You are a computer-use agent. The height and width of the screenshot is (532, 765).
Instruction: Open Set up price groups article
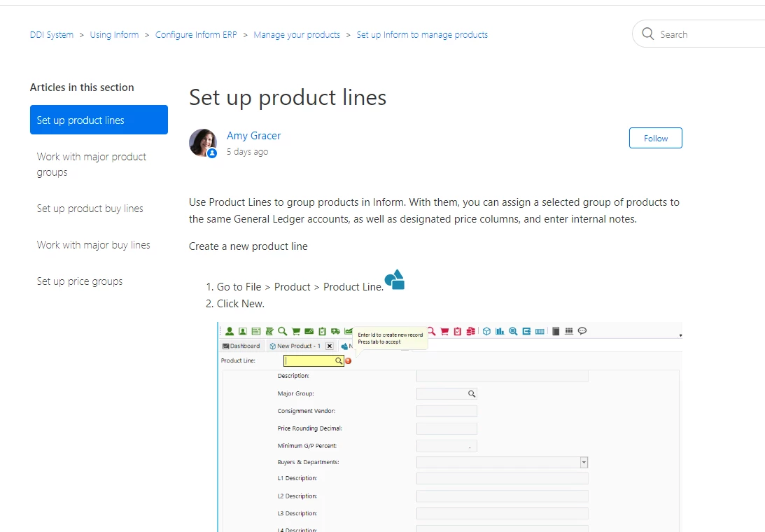[x=80, y=281]
